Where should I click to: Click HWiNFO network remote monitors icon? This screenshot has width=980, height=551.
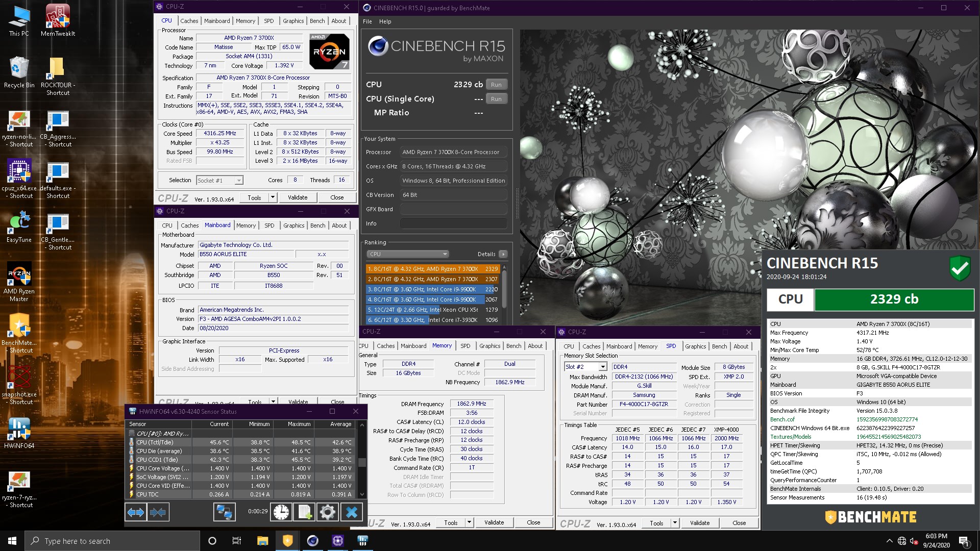point(224,512)
